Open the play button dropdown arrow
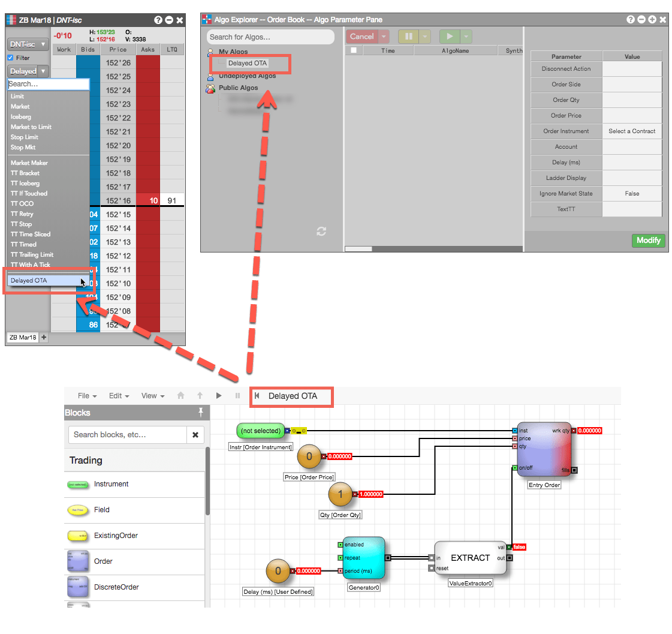The image size is (672, 634). click(466, 37)
